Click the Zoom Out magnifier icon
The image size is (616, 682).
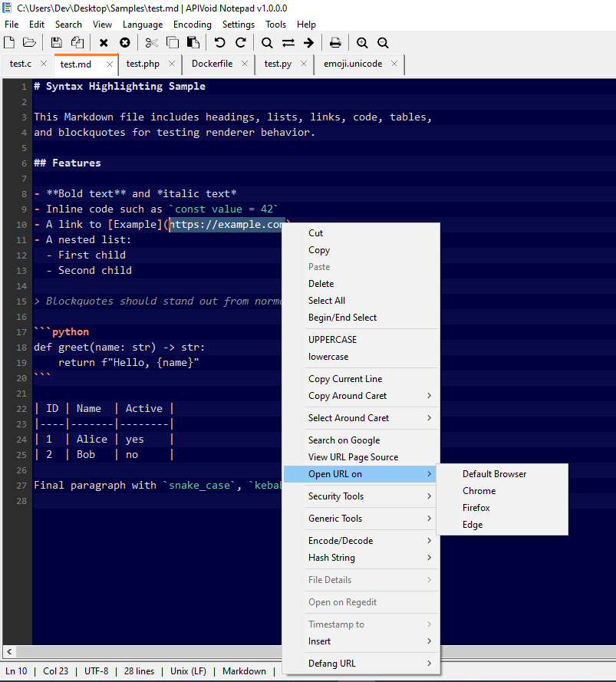click(x=383, y=43)
